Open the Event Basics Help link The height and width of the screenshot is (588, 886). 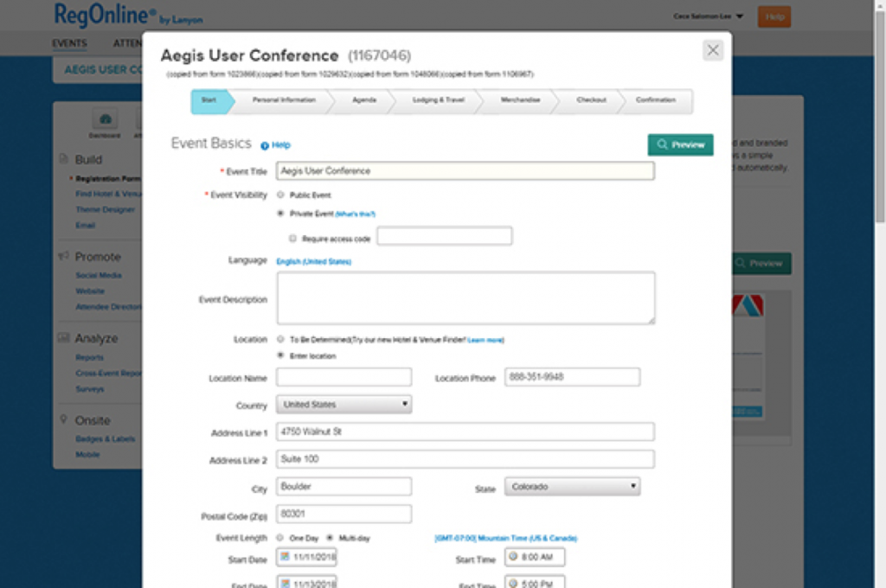pyautogui.click(x=281, y=145)
